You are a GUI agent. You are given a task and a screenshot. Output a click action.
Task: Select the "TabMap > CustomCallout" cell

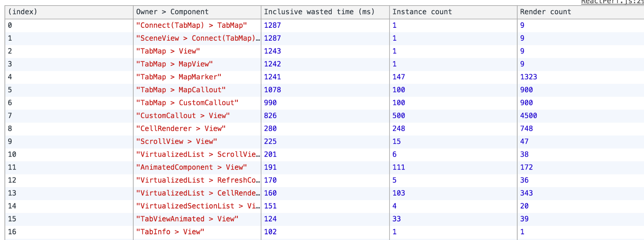[187, 103]
